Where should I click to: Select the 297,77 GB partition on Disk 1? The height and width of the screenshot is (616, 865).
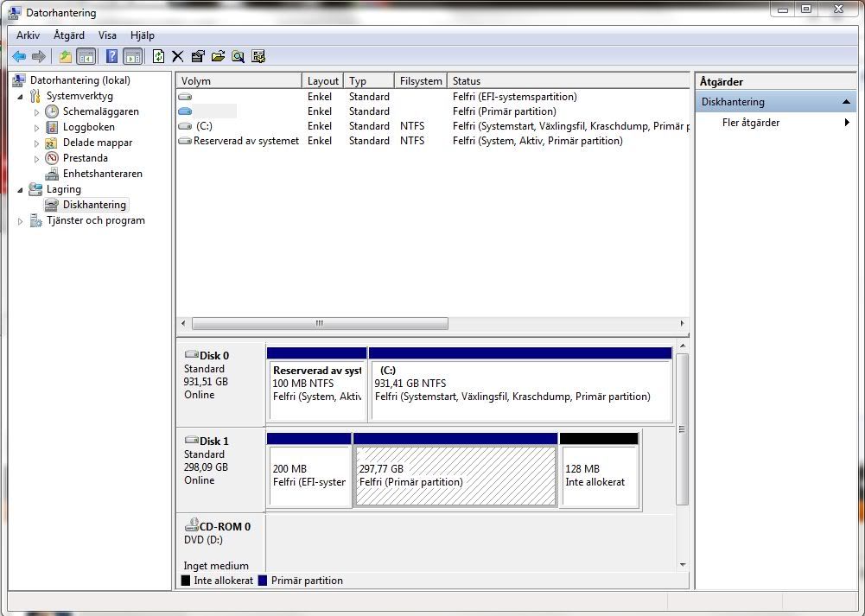click(455, 475)
